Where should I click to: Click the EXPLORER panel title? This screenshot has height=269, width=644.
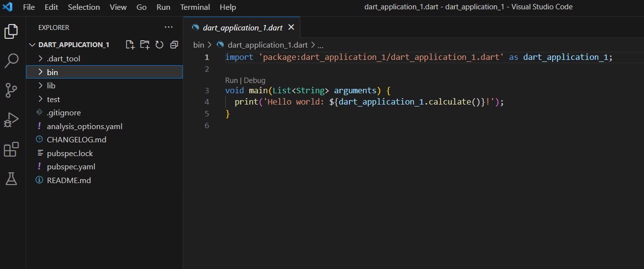54,27
